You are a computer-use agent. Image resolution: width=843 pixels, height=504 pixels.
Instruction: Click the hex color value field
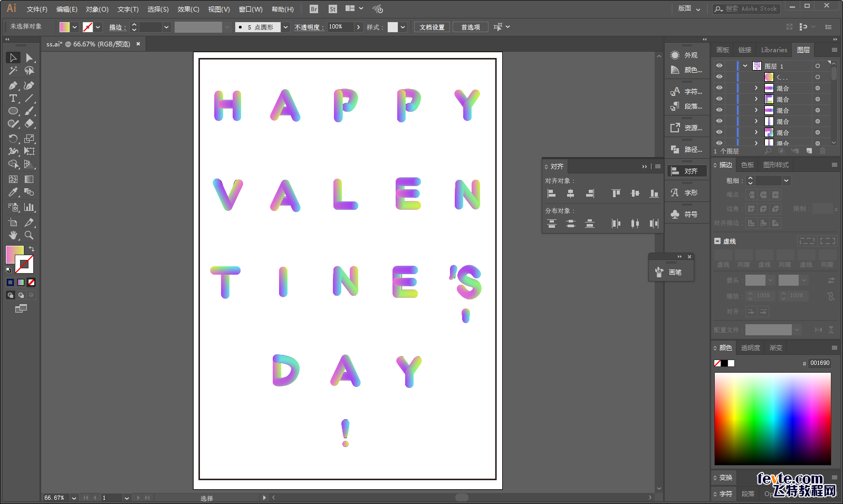pyautogui.click(x=819, y=363)
